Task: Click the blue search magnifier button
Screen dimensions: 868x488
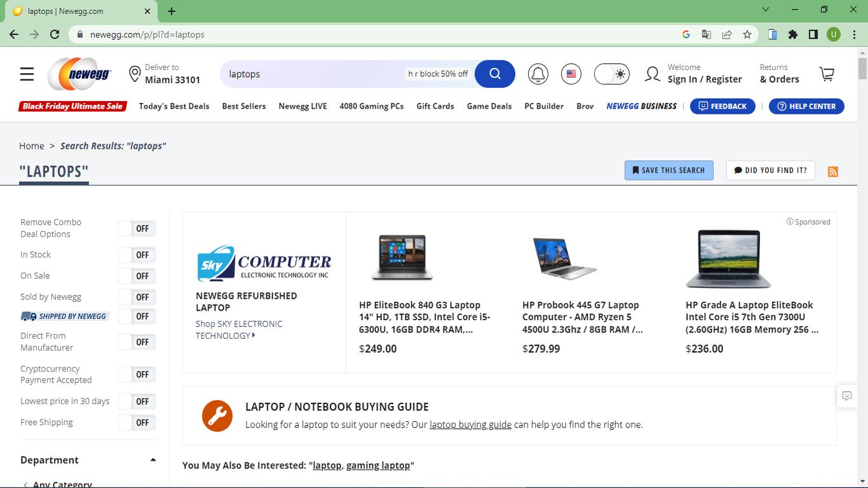Action: (494, 74)
